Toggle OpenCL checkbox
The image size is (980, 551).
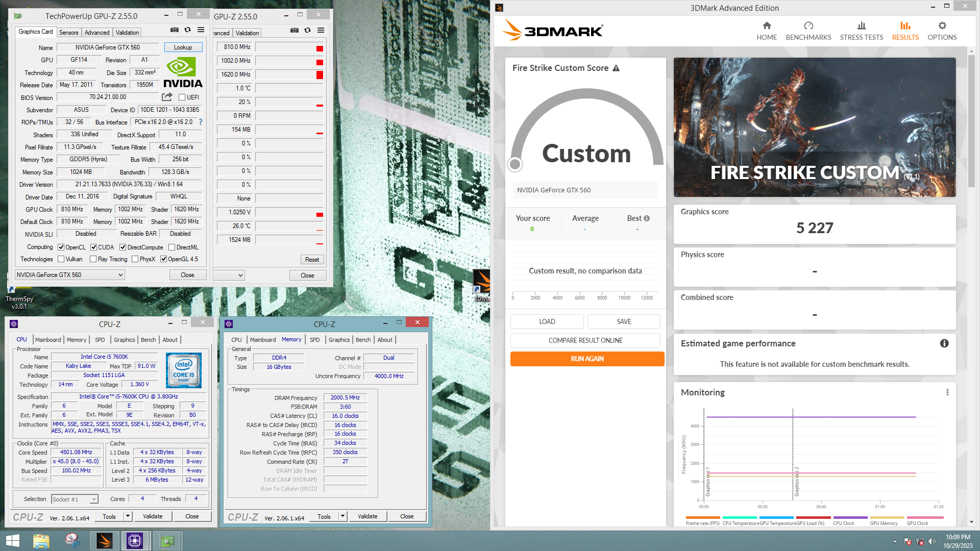(61, 247)
